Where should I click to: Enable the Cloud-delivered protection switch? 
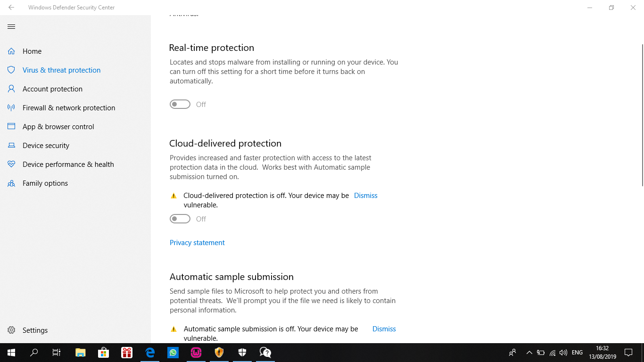[x=180, y=219]
